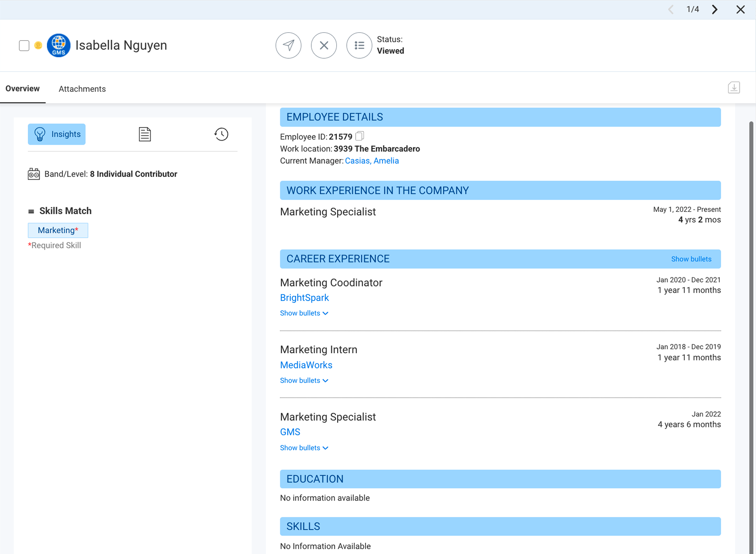Expand Show bullets under BrightSpark
Viewport: 756px width, 554px height.
point(304,313)
